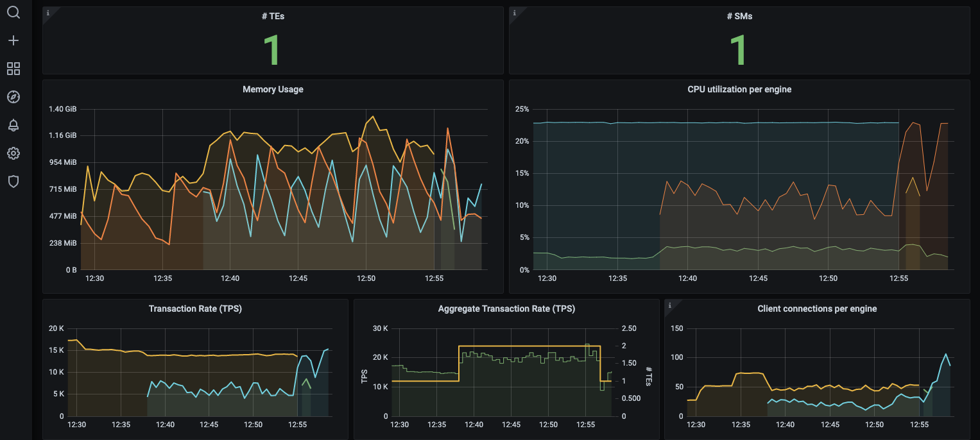Click info icon on Client connections panel
980x440 pixels.
coord(669,305)
